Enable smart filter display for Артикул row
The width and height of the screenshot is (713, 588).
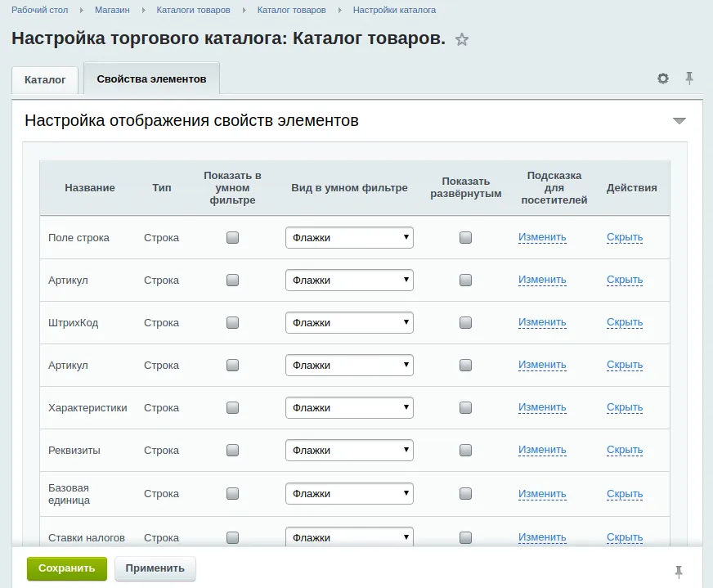(233, 280)
